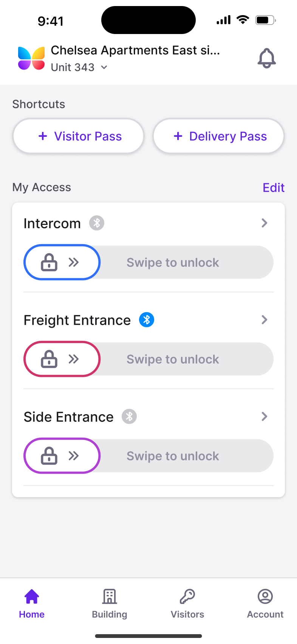297x644 pixels.
Task: Tap the Intercom lock swipe handle
Action: pos(62,262)
